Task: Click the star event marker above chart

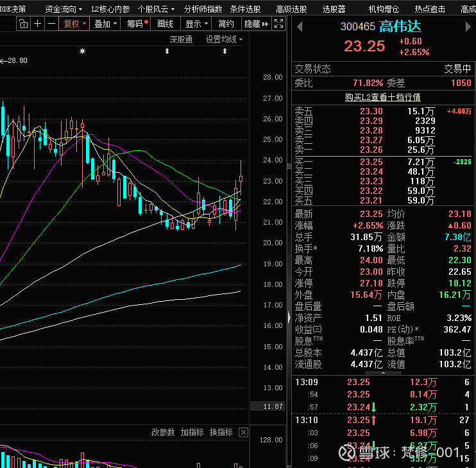Action: (82, 51)
